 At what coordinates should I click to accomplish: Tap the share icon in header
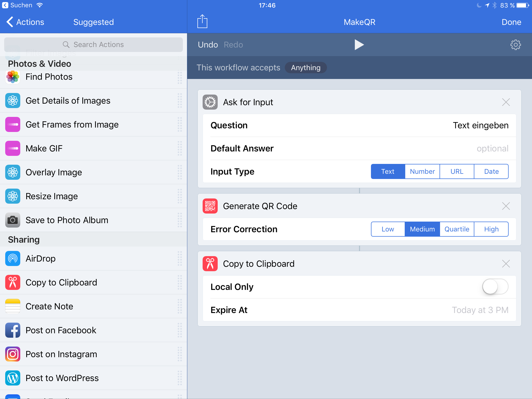(x=202, y=22)
